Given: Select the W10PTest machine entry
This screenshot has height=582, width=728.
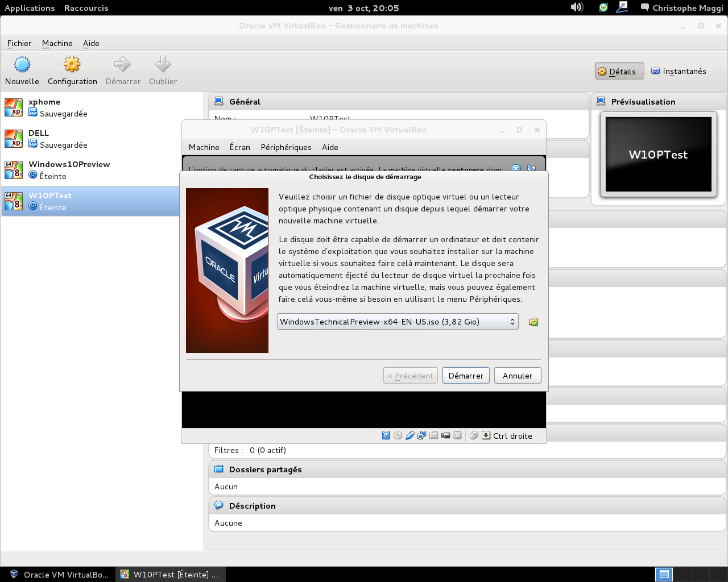Looking at the screenshot, I should tap(91, 201).
